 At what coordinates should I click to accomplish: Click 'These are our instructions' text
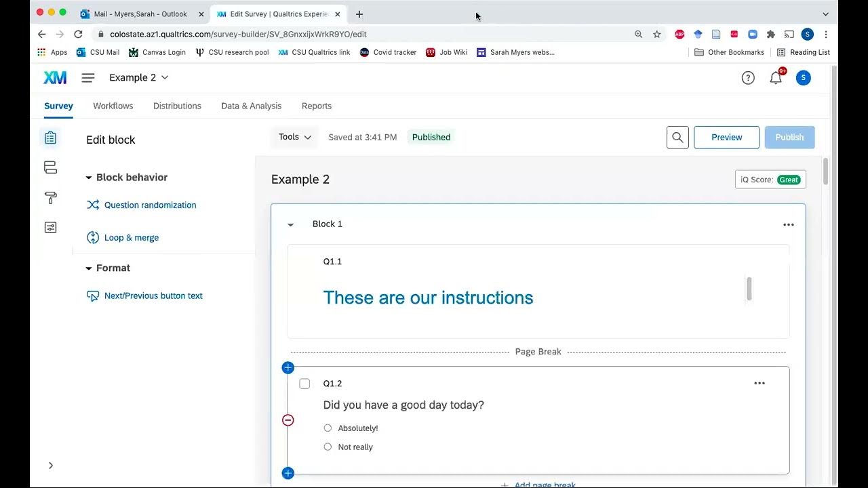tap(428, 298)
